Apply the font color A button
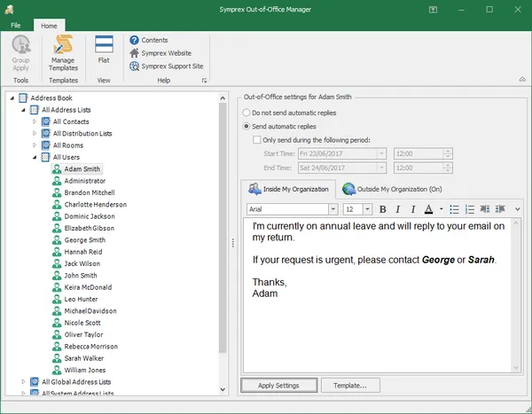This screenshot has width=532, height=414. tap(428, 209)
